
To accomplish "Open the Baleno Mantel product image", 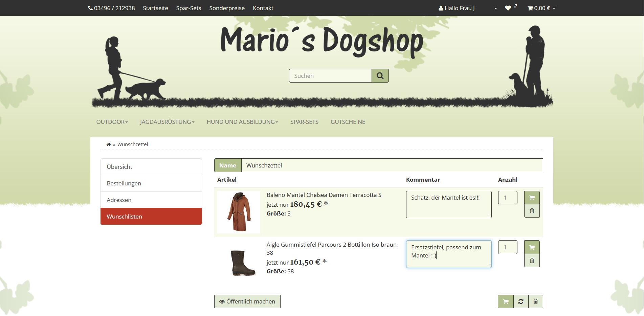I will point(239,212).
